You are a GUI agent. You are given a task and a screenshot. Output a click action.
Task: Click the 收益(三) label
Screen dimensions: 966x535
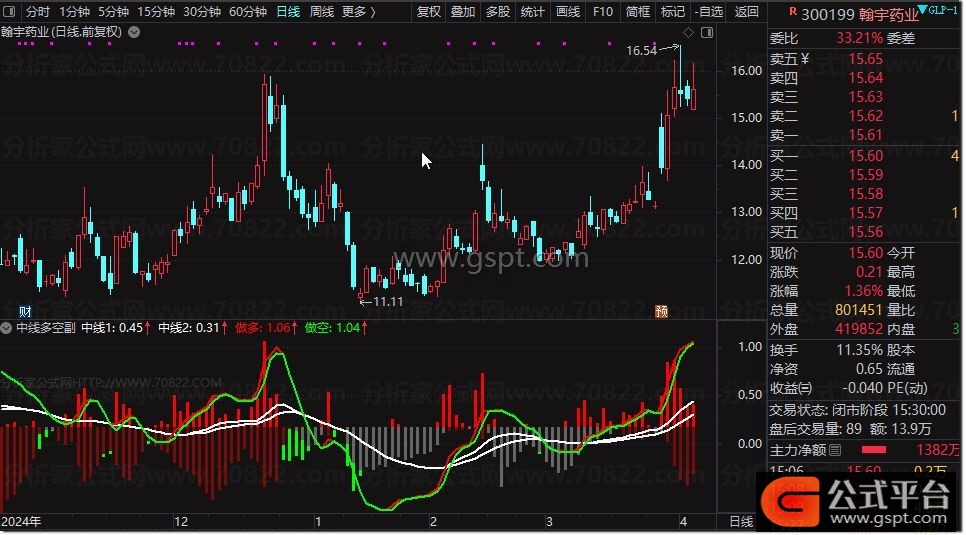pyautogui.click(x=791, y=388)
